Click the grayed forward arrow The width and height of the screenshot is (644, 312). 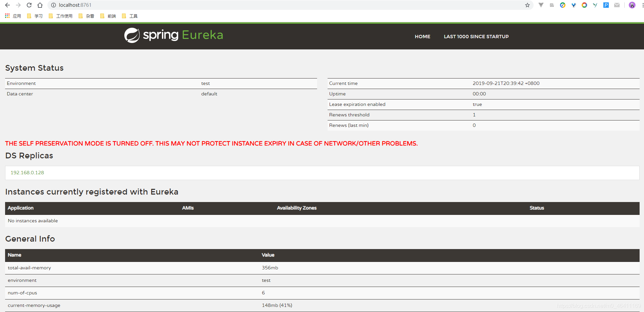pos(18,5)
